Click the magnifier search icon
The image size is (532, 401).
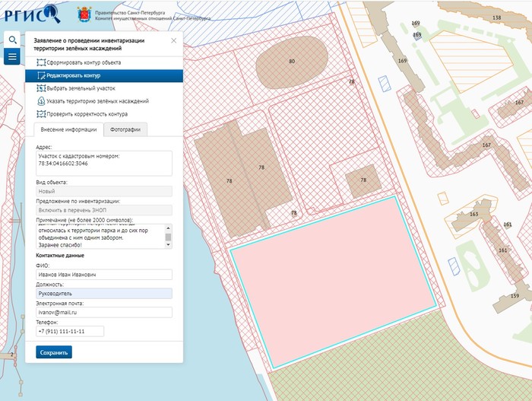coord(12,40)
